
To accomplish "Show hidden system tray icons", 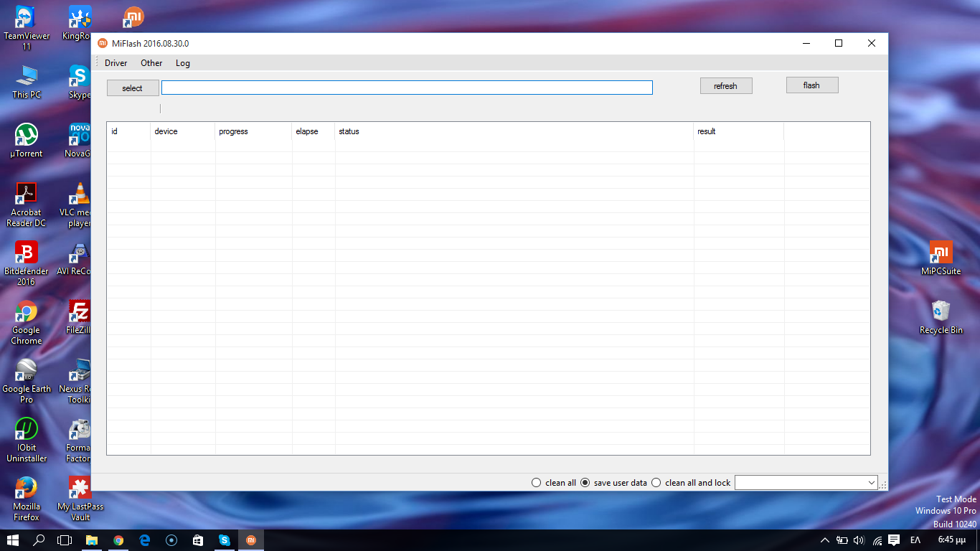I will (825, 540).
